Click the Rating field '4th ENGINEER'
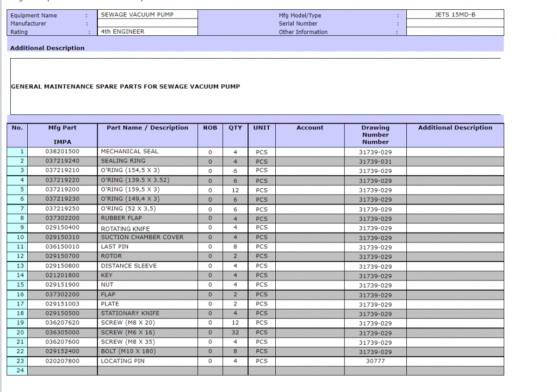 point(147,32)
